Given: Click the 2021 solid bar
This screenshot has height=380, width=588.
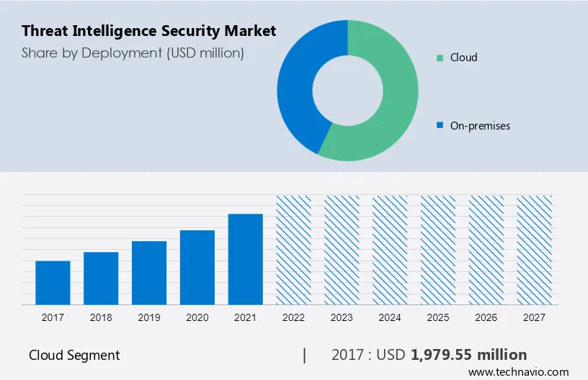Looking at the screenshot, I should (245, 259).
